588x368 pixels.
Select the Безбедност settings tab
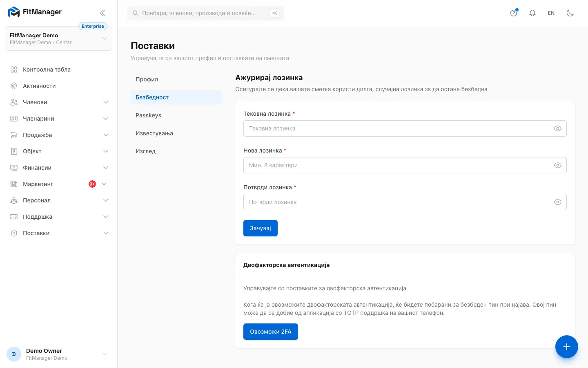point(176,97)
